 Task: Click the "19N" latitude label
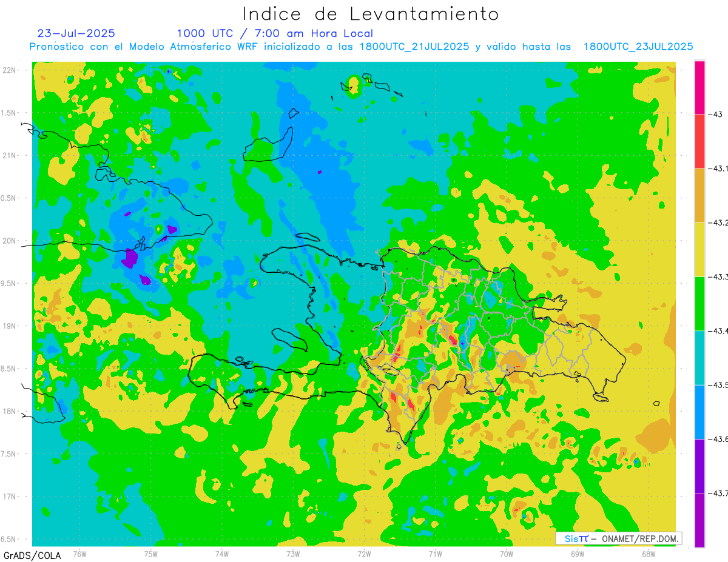[x=9, y=326]
